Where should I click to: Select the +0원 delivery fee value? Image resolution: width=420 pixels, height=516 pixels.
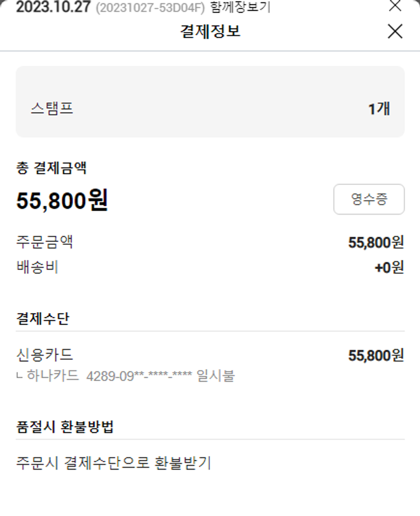(x=389, y=268)
